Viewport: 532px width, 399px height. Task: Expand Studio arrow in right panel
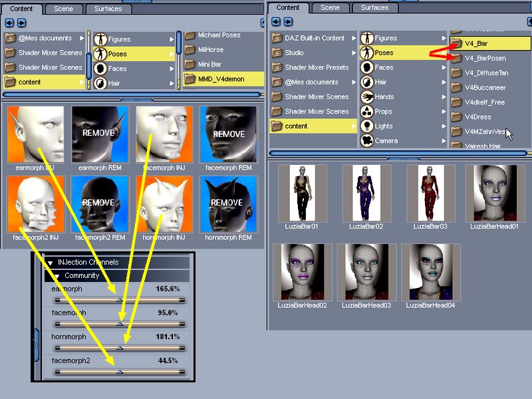point(354,53)
